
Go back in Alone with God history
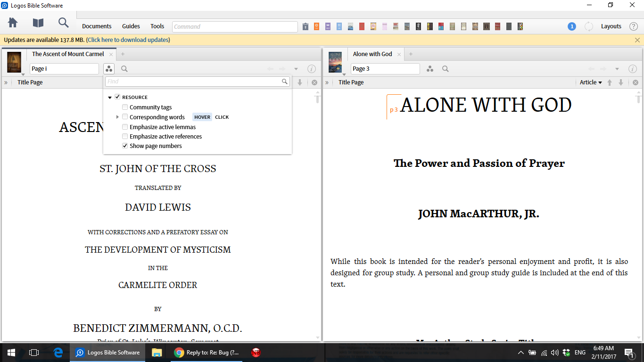click(592, 69)
